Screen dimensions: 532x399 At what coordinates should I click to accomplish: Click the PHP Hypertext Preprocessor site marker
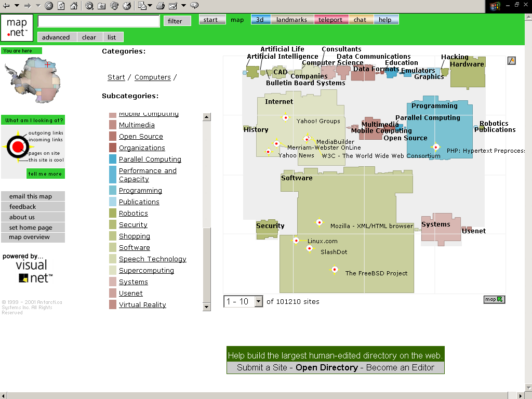click(436, 147)
